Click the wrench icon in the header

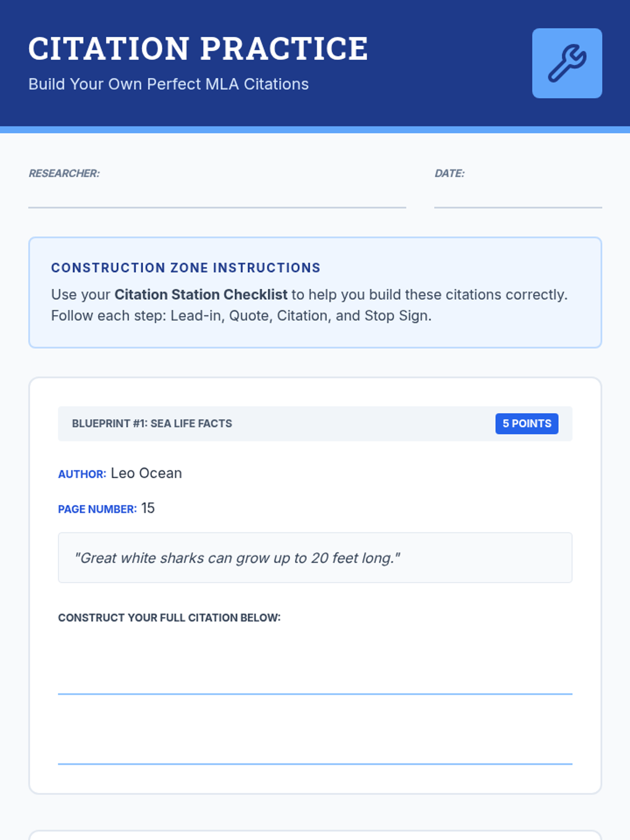(567, 63)
